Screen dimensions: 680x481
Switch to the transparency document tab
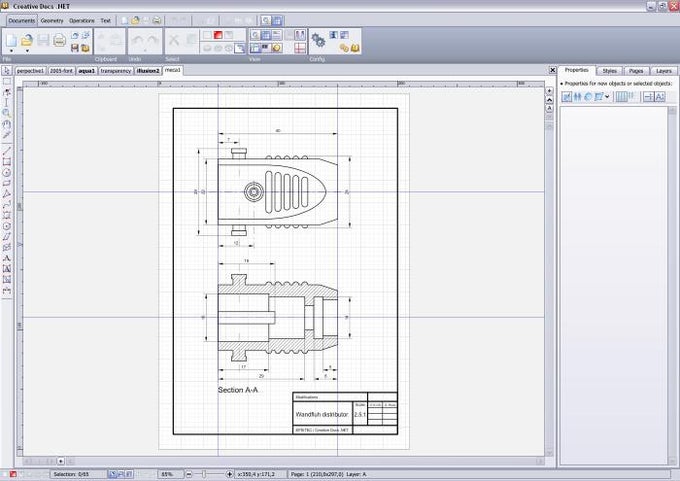click(116, 71)
